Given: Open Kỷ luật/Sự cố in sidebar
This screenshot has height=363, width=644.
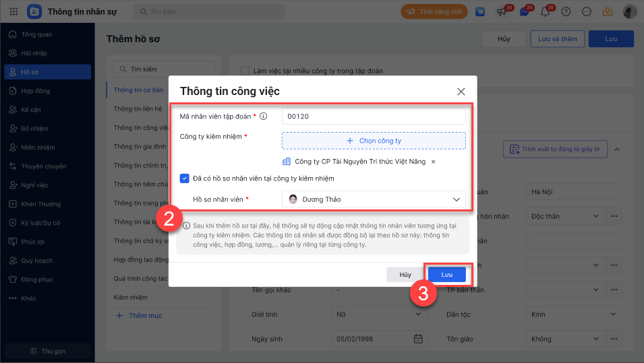Looking at the screenshot, I should [48, 223].
